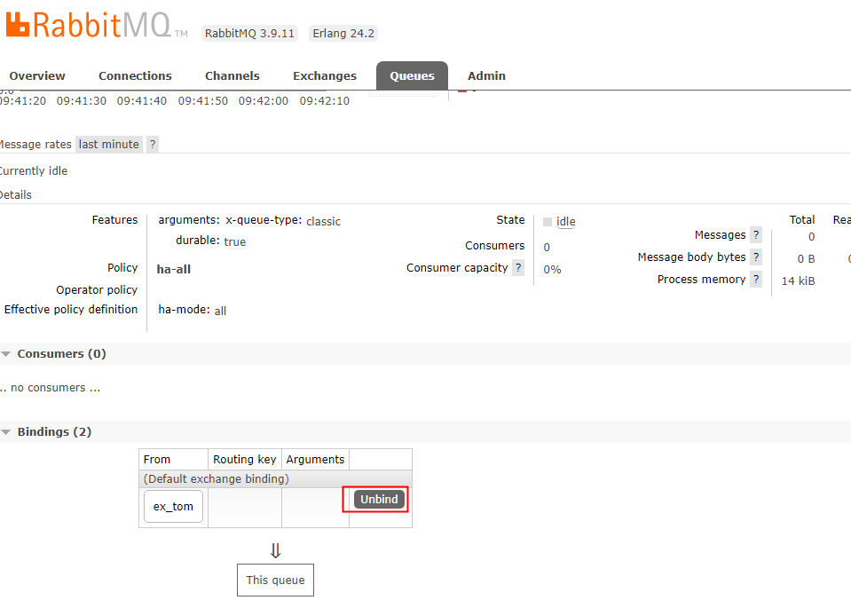This screenshot has height=616, width=851.
Task: Switch to the Connections tab
Action: point(135,76)
